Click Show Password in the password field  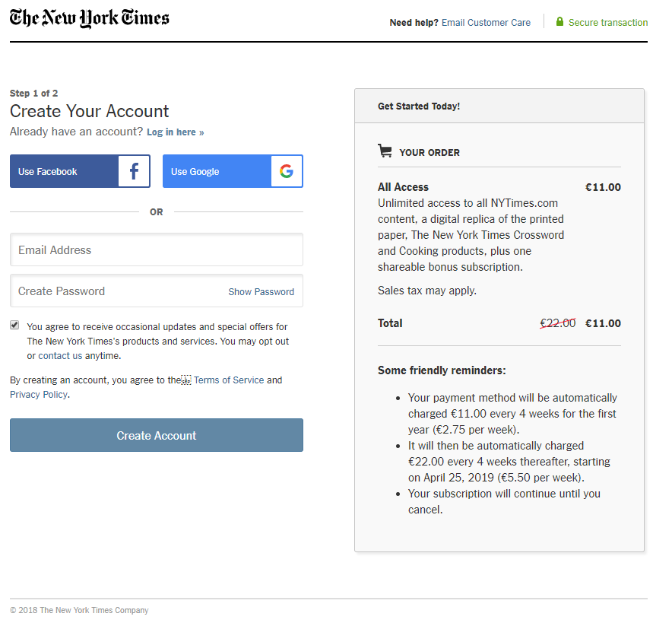261,292
